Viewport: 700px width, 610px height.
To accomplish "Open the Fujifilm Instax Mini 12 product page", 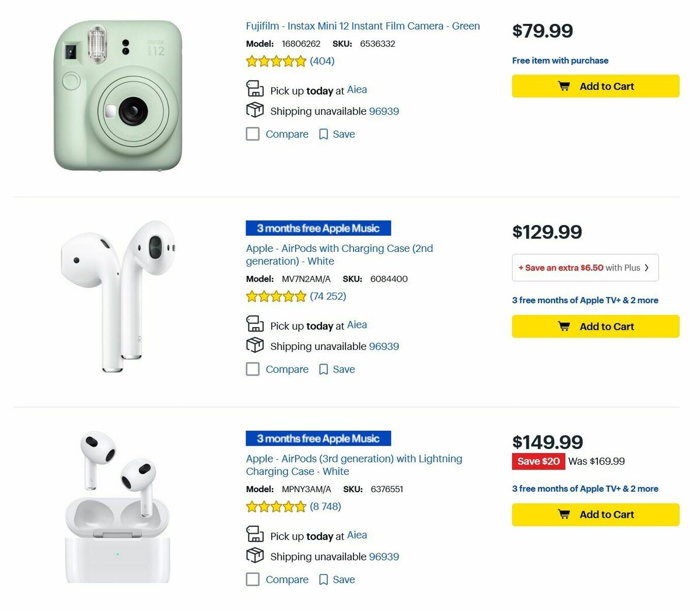I will 362,26.
